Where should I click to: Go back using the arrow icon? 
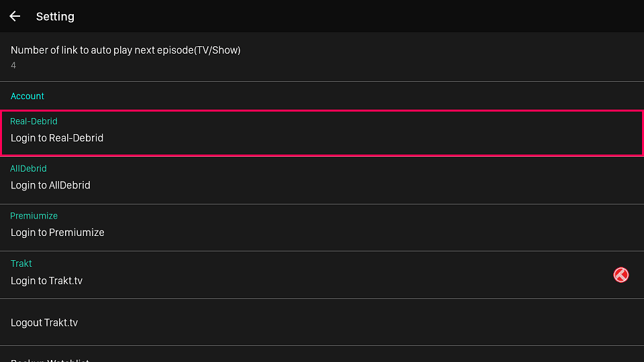(x=15, y=16)
